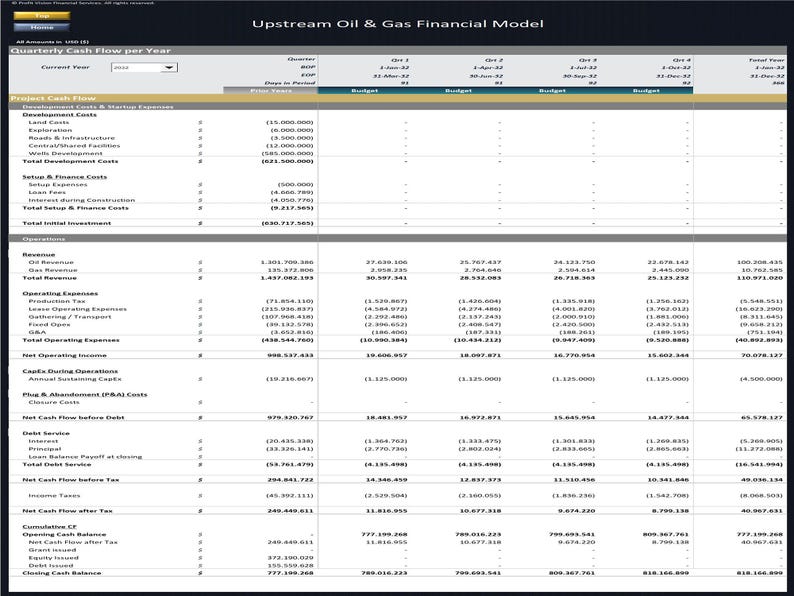Click the Qrt 4 quarter label
The image size is (794, 596).
[x=682, y=60]
